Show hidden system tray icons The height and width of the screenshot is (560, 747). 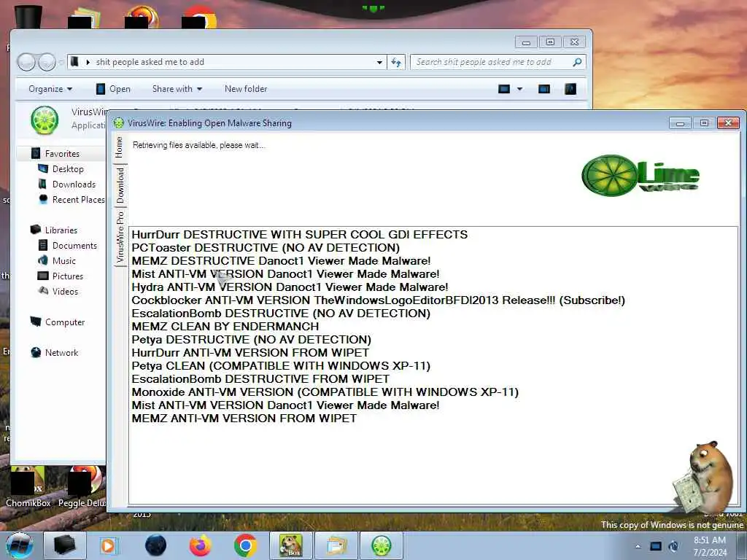point(638,547)
